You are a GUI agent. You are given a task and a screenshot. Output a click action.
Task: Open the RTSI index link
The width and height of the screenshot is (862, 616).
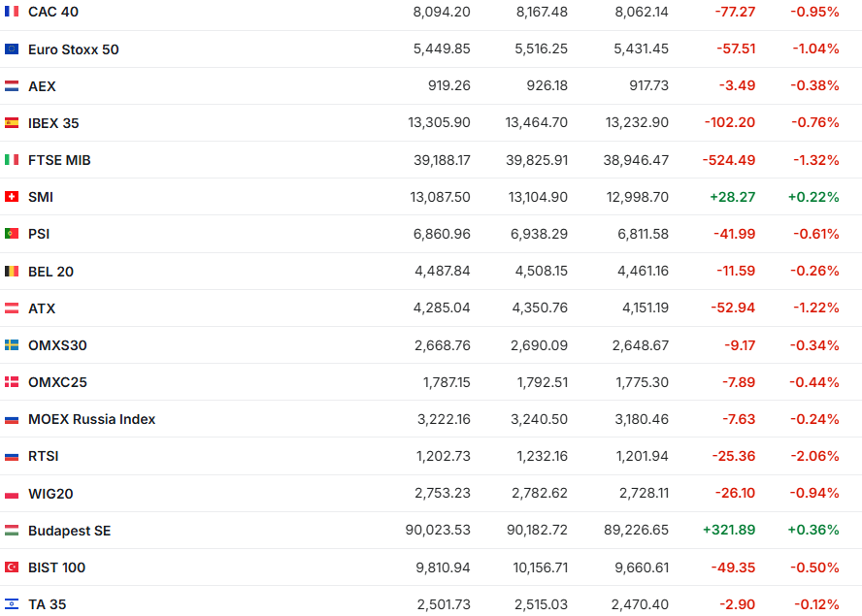(x=44, y=456)
